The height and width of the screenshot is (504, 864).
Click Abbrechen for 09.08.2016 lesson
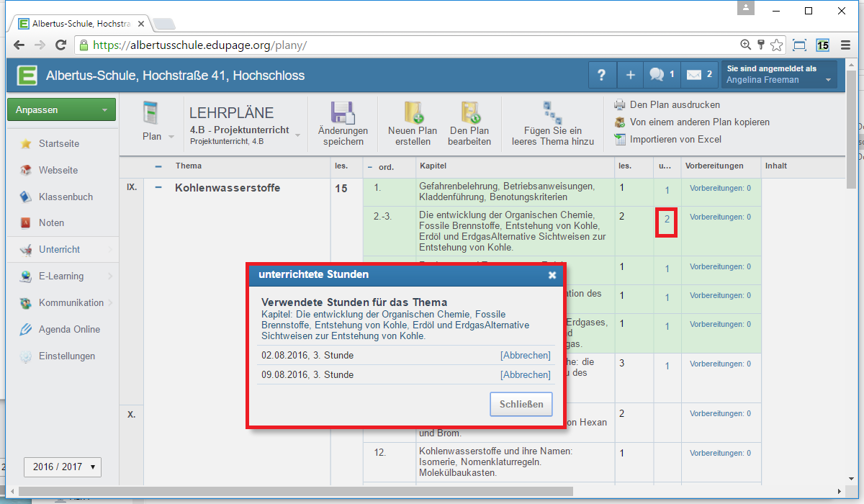526,375
